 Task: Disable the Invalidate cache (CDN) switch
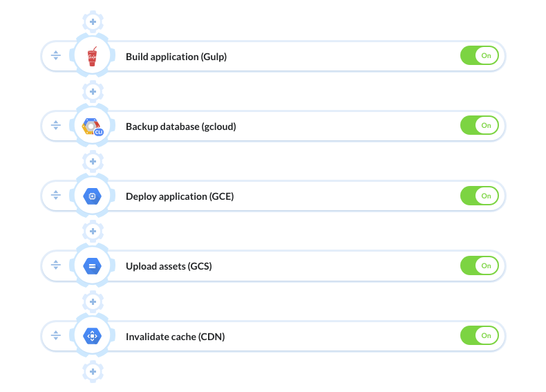pyautogui.click(x=480, y=335)
